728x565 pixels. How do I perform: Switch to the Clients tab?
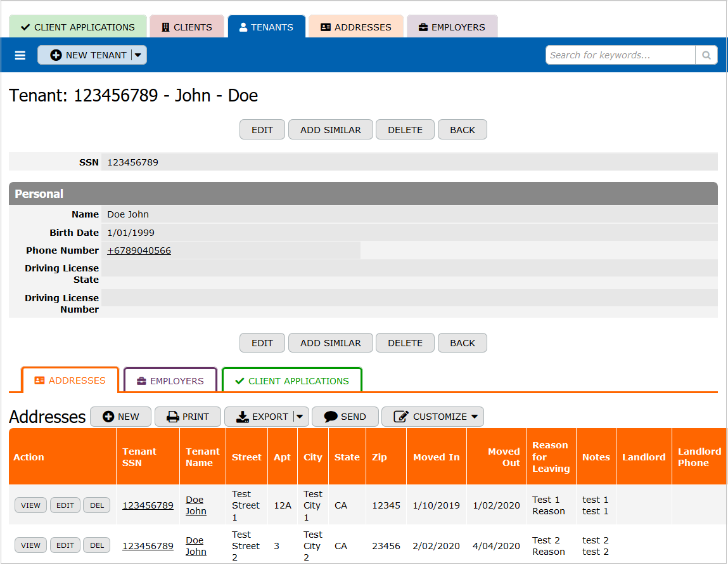point(187,27)
